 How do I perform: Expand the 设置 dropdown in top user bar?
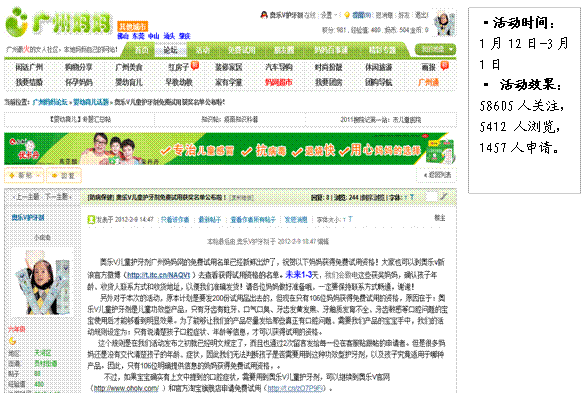328,15
